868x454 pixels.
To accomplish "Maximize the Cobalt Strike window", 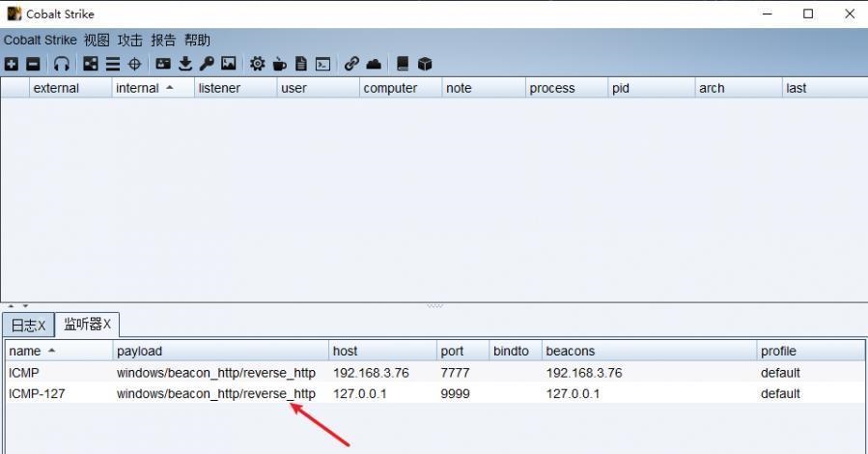I will (808, 14).
